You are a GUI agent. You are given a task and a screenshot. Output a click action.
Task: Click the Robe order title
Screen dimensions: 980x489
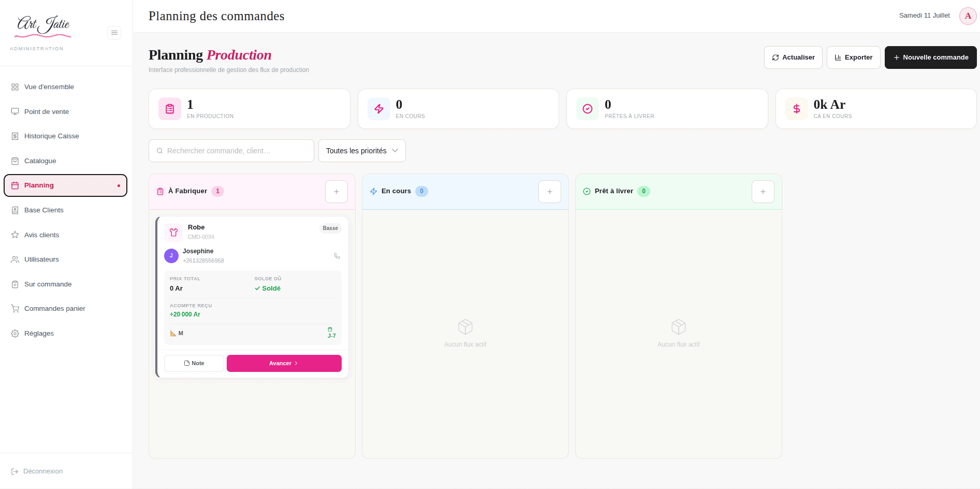coord(196,227)
